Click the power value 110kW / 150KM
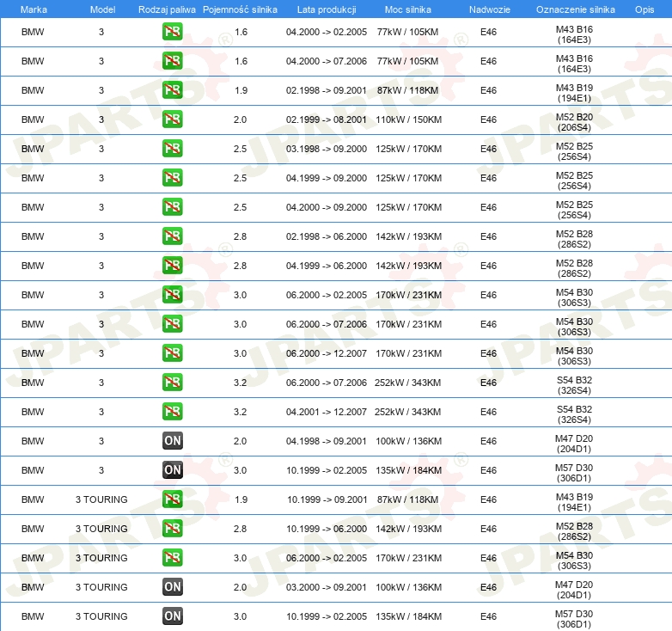 [408, 119]
